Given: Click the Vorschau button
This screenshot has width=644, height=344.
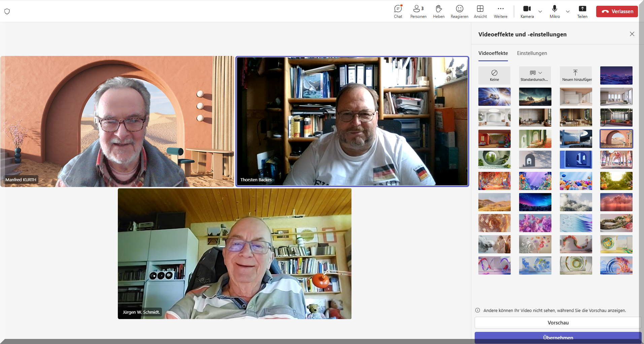Looking at the screenshot, I should (558, 322).
